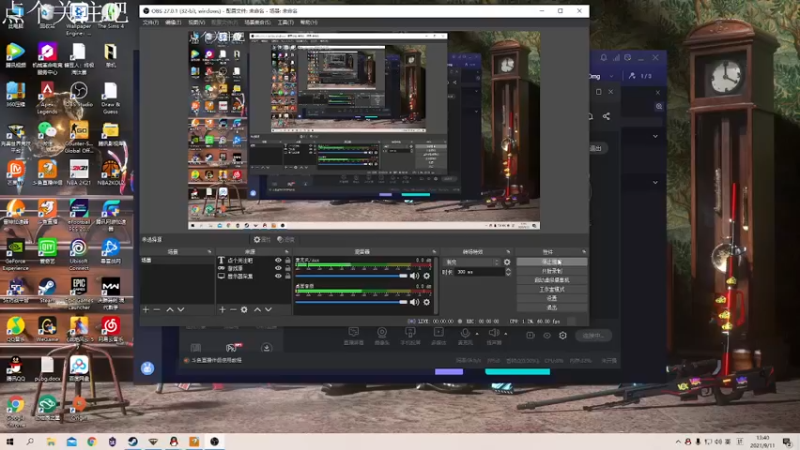This screenshot has width=800, height=450.
Task: Pop out the controls dock panel
Action: pos(584,252)
